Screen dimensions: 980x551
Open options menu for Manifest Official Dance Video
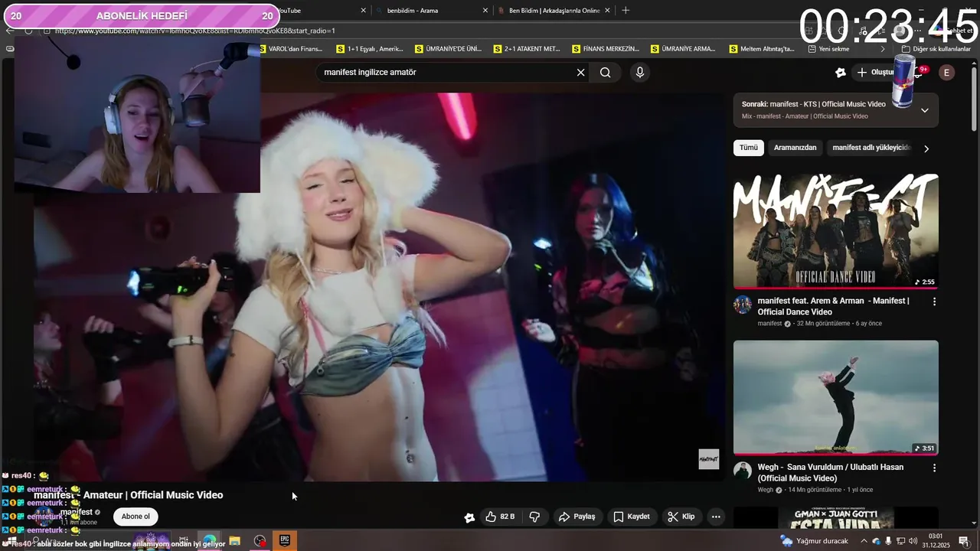click(x=934, y=302)
